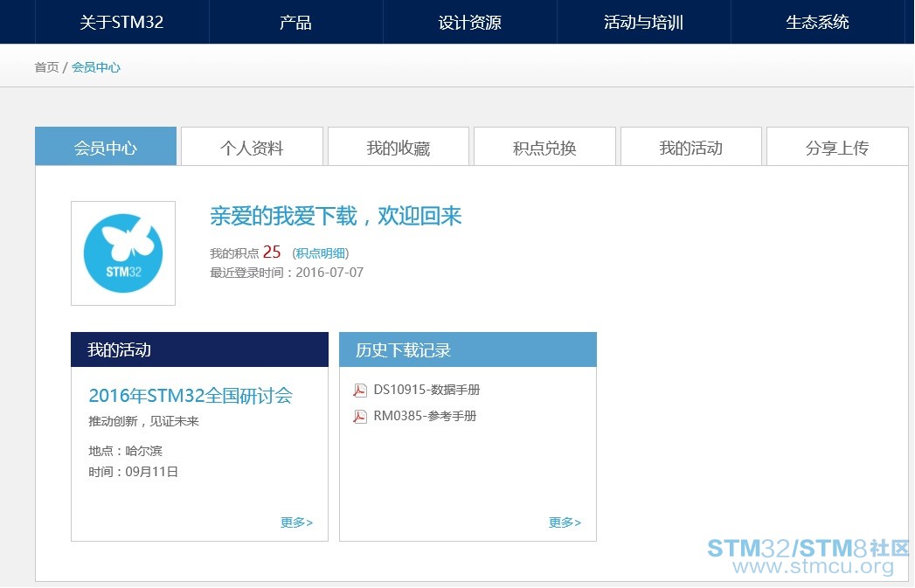Click the PDF icon beside DS10915-数据手册
Viewport: 915px width, 588px height.
point(360,391)
